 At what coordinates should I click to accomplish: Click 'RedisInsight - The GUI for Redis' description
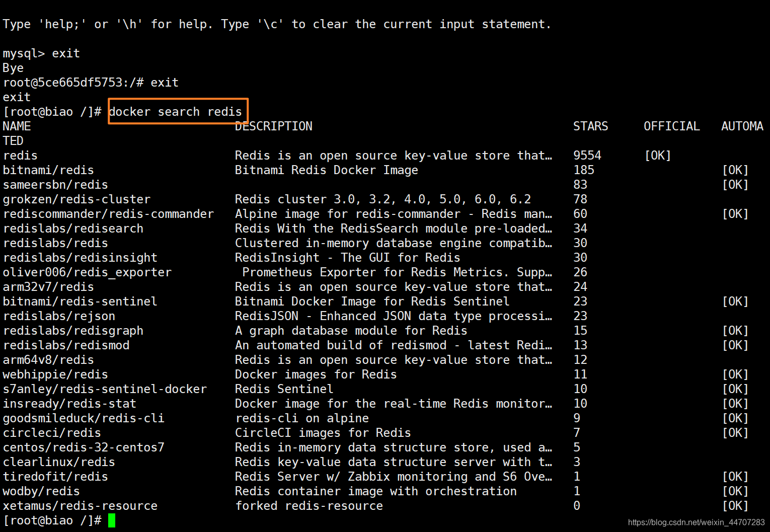[347, 258]
